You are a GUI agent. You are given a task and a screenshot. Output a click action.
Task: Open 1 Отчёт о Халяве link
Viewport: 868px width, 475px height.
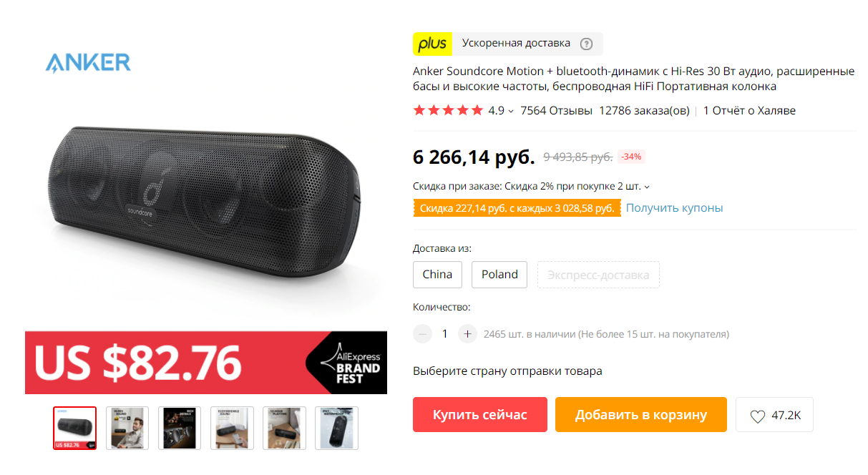(x=749, y=110)
